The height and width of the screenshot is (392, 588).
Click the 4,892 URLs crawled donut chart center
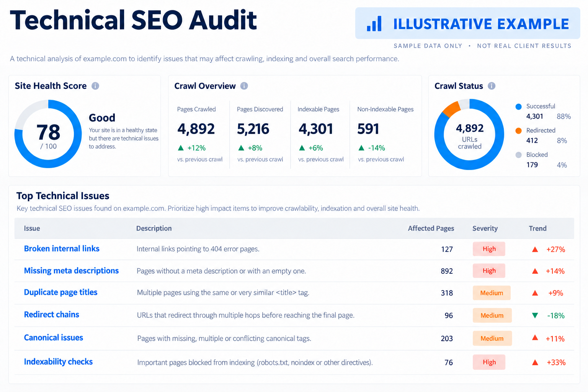click(469, 134)
